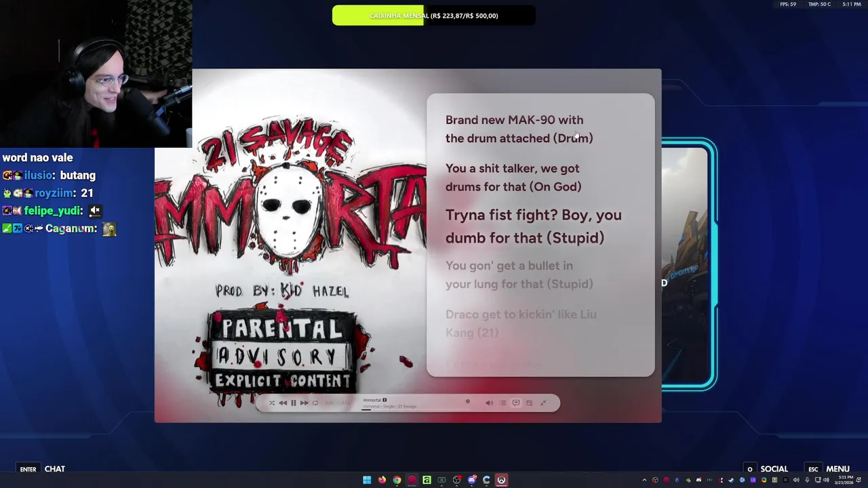Open the mini player window icon
The height and width of the screenshot is (488, 868).
pos(529,403)
